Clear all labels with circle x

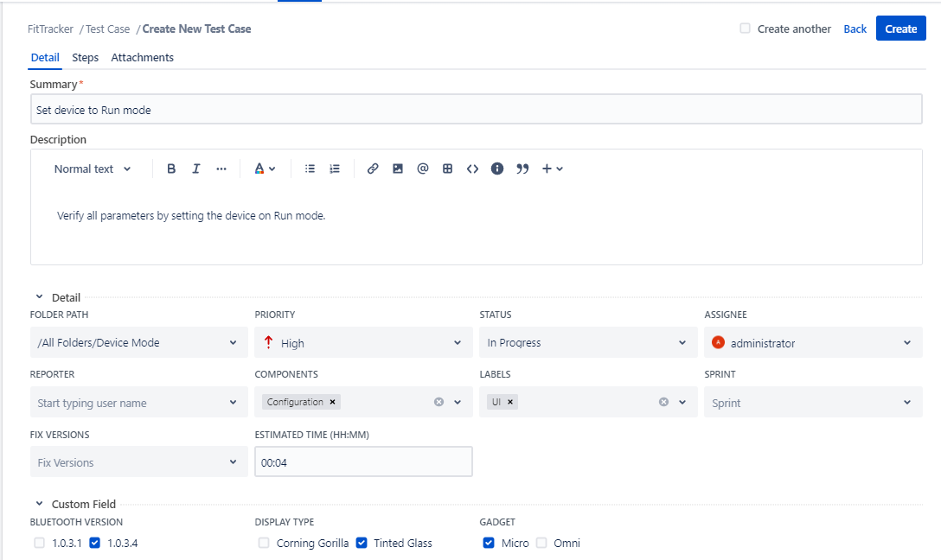point(663,403)
